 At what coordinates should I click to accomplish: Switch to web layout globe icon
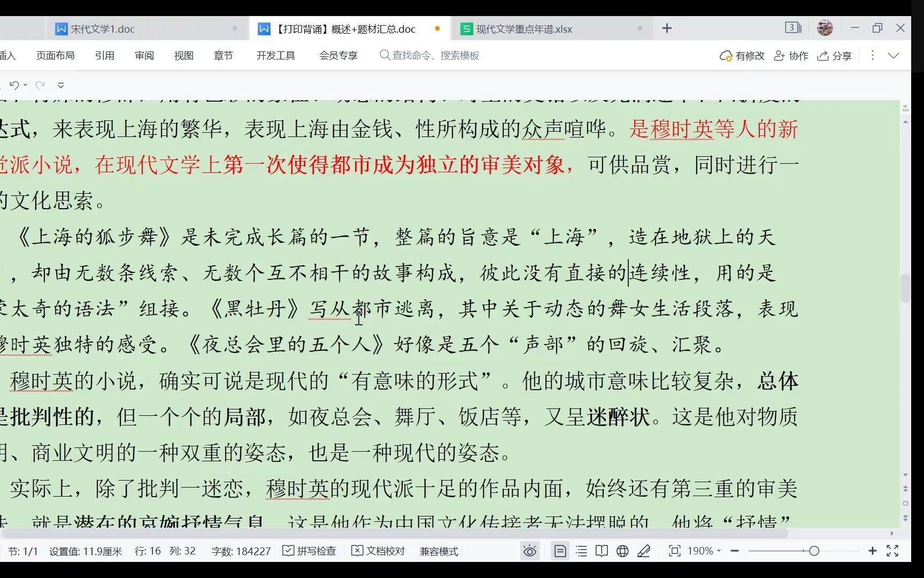click(622, 551)
